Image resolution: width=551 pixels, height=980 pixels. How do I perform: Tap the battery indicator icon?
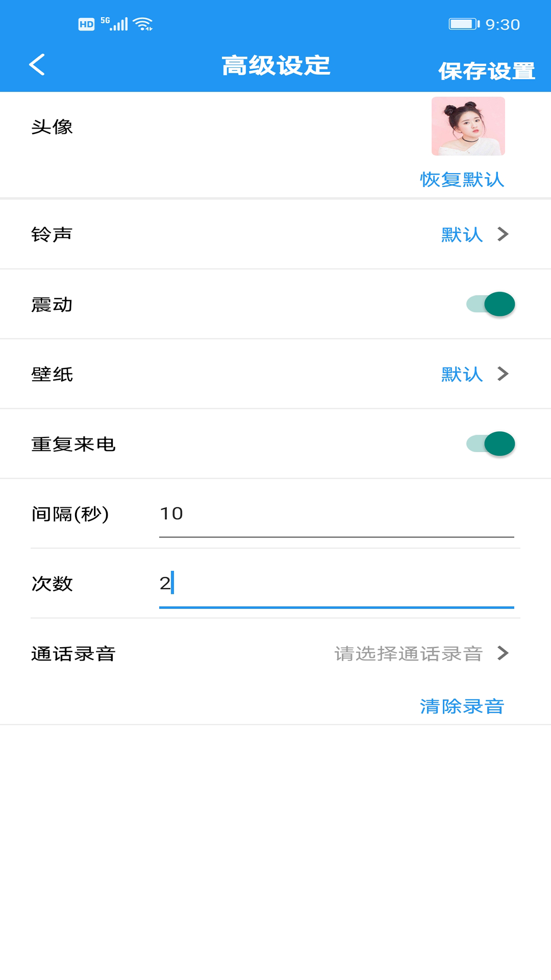(464, 24)
